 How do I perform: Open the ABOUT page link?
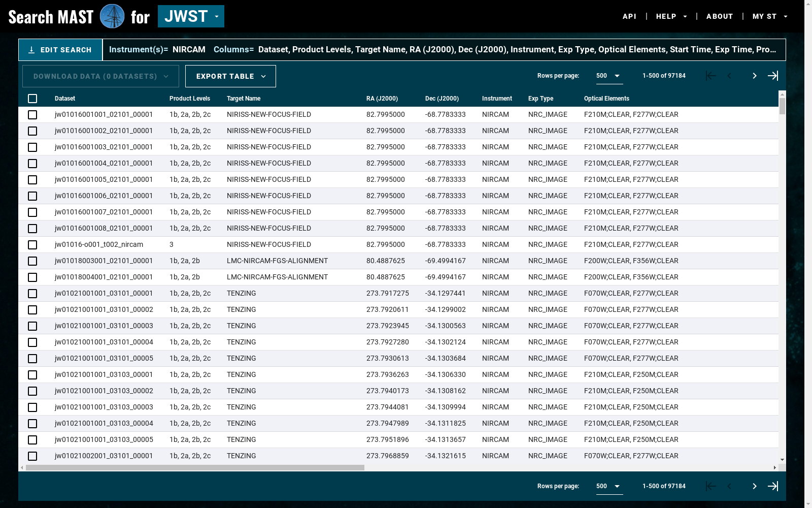(x=719, y=16)
